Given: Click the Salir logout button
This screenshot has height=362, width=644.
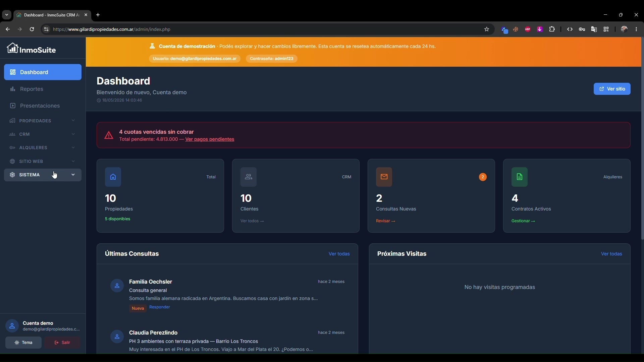Looking at the screenshot, I should click(62, 343).
